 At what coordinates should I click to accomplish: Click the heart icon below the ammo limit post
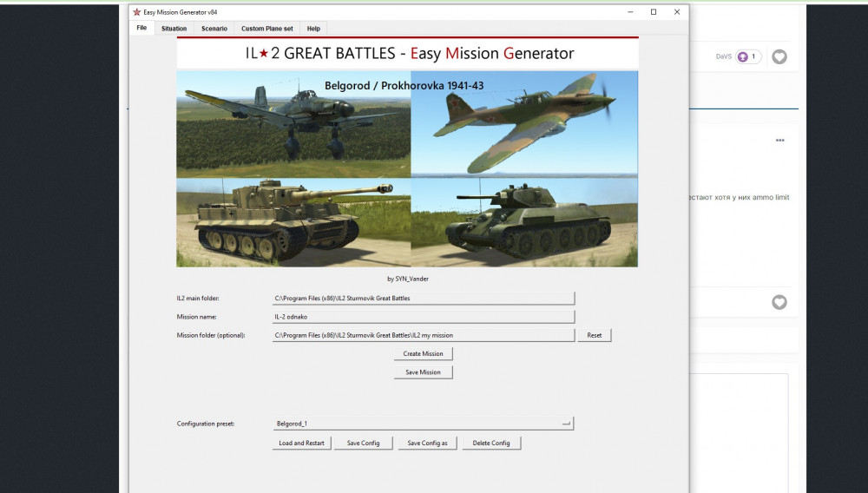pyautogui.click(x=779, y=302)
